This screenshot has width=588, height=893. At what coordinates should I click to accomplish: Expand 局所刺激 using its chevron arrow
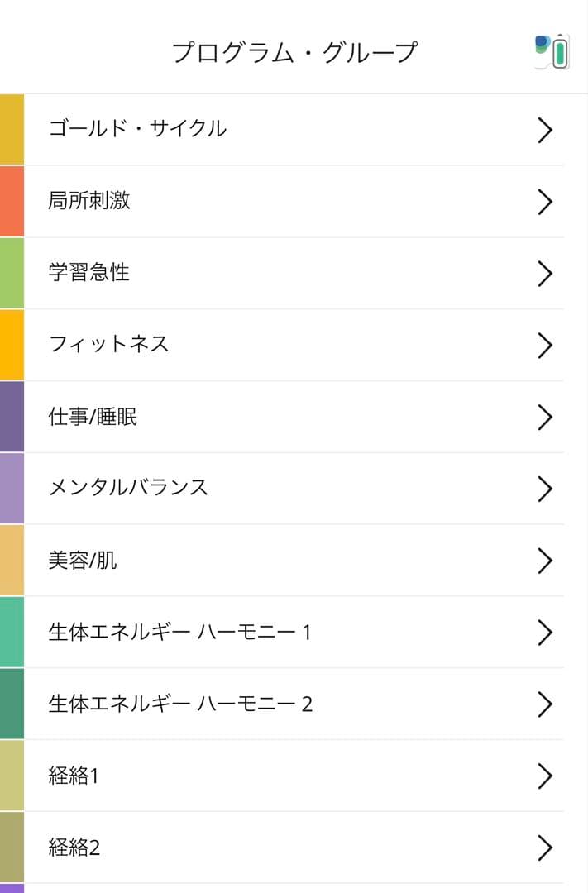click(544, 202)
